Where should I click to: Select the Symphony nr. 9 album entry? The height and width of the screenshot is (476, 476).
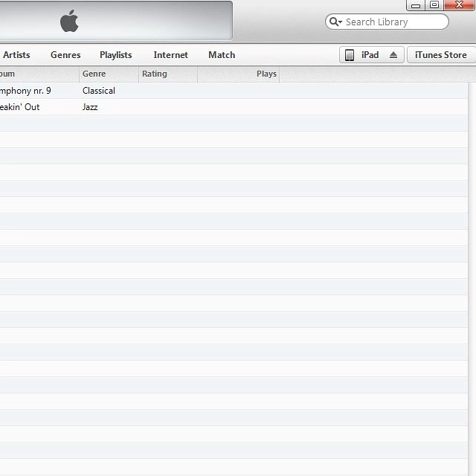coord(25,91)
